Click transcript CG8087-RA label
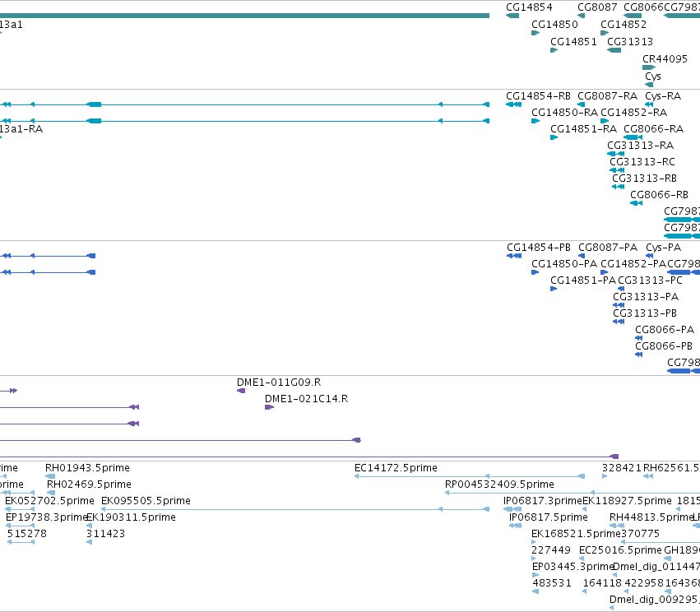The height and width of the screenshot is (612, 700). (x=607, y=96)
